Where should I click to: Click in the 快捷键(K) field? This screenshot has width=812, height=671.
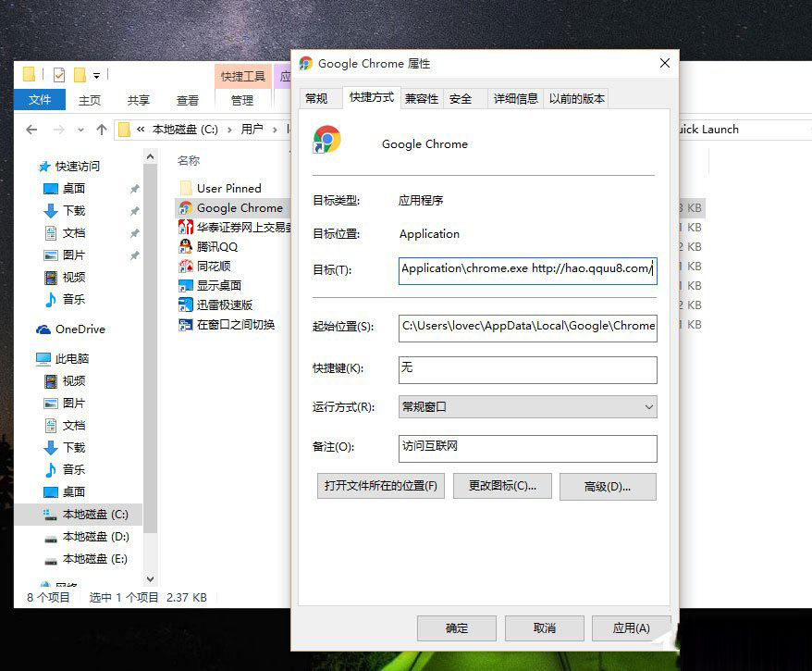528,370
